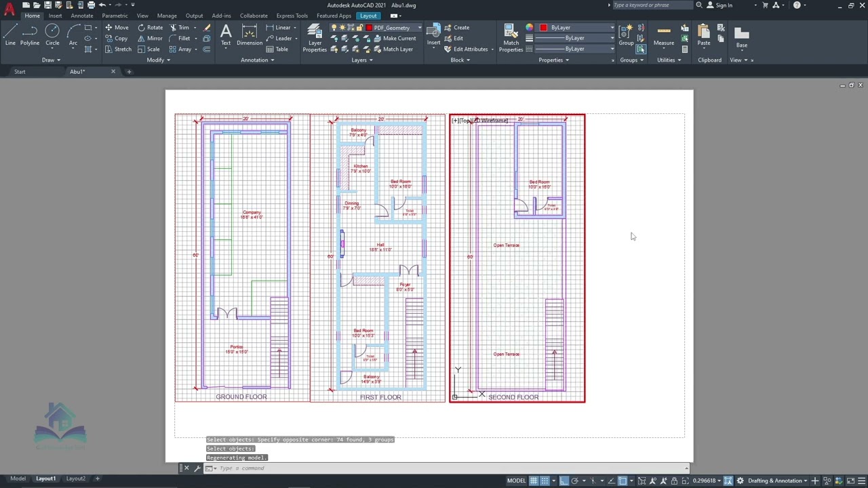
Task: Insert a Table annotation
Action: point(277,49)
